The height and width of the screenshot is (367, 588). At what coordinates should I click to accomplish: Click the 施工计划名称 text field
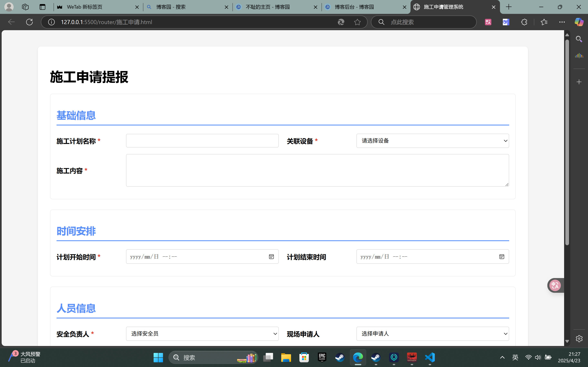point(202,141)
